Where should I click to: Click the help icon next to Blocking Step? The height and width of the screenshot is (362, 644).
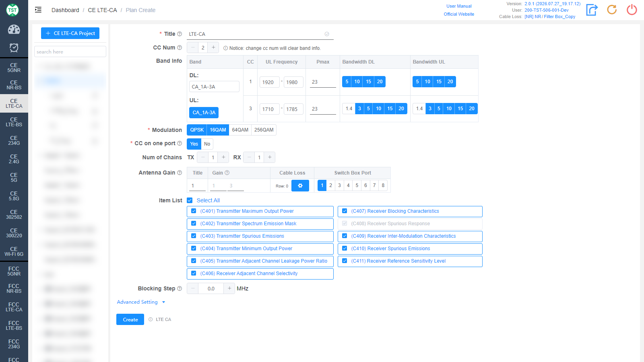coord(180,288)
